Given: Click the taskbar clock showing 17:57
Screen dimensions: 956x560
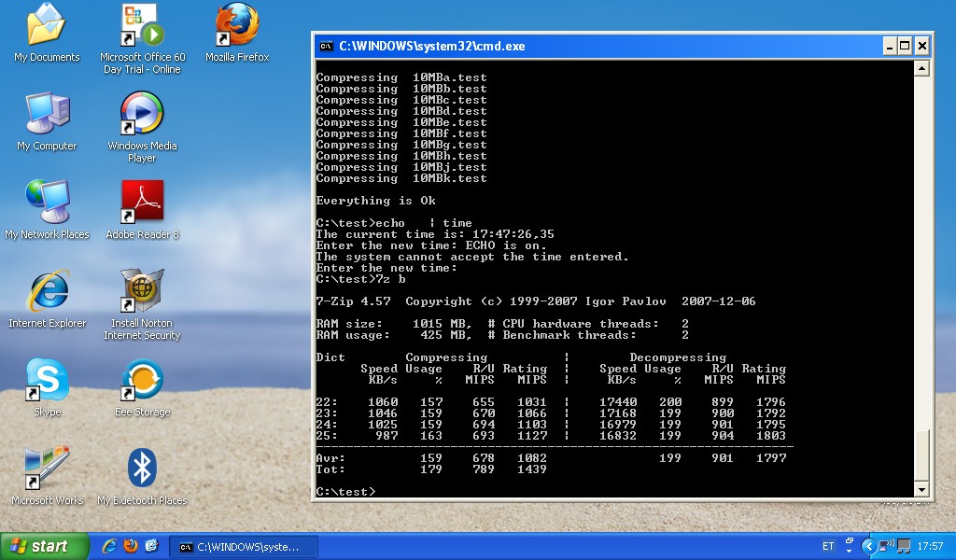Looking at the screenshot, I should 931,546.
